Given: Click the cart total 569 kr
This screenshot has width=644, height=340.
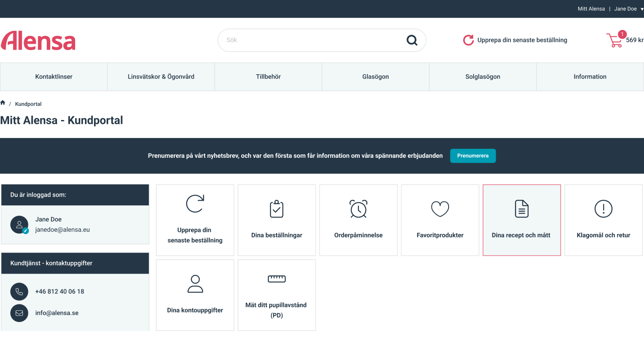Looking at the screenshot, I should (635, 40).
